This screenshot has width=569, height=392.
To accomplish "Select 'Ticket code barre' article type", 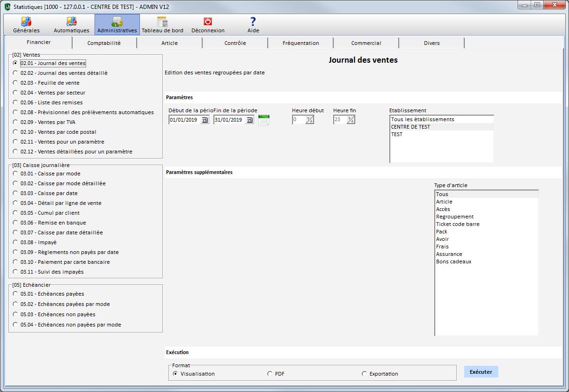I will (x=457, y=224).
